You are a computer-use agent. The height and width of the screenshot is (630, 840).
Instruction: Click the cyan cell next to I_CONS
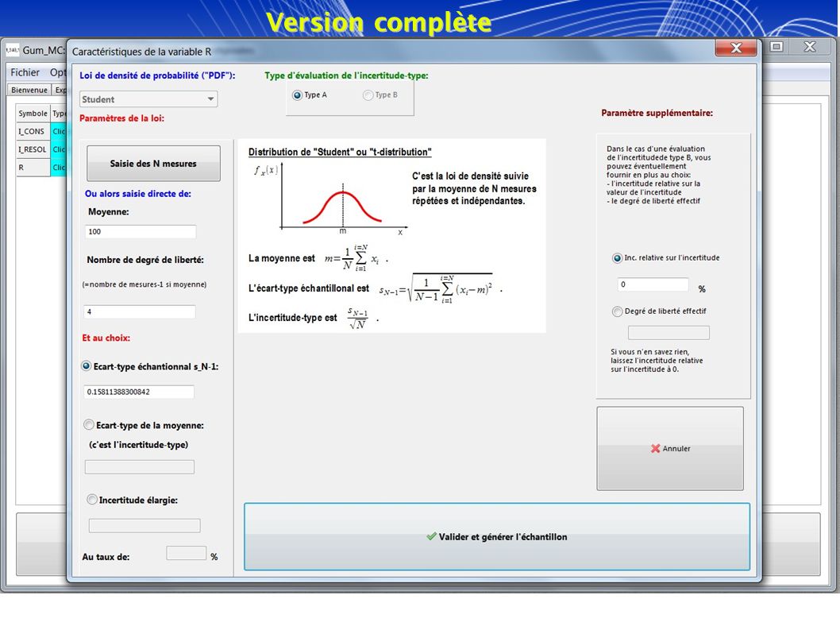[59, 131]
